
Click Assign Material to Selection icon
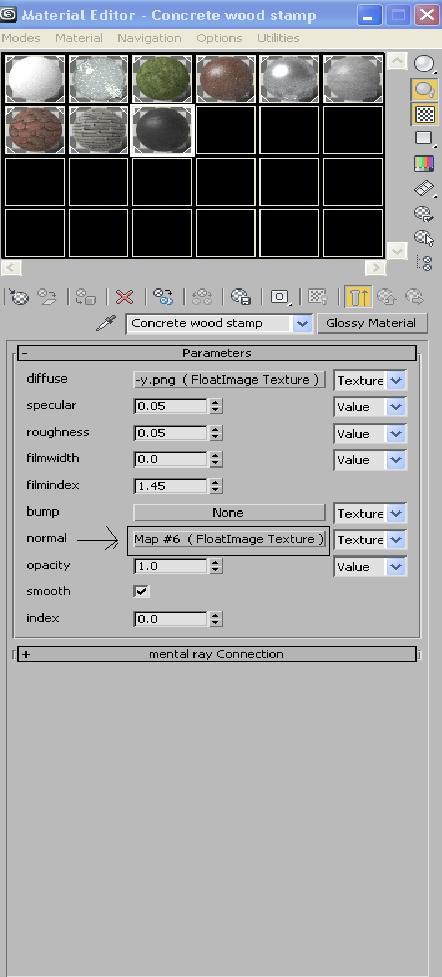(85, 296)
